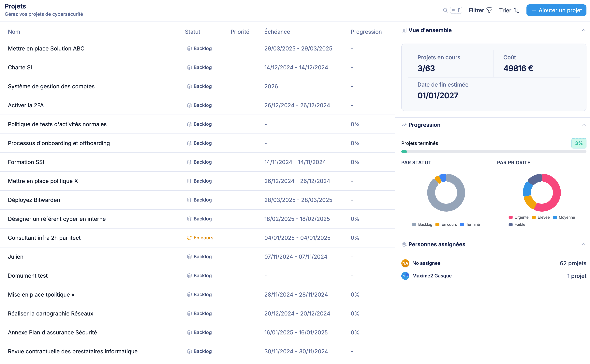Viewport: 590px width, 364px height.
Task: Select the Formation SSI project row
Action: click(26, 162)
